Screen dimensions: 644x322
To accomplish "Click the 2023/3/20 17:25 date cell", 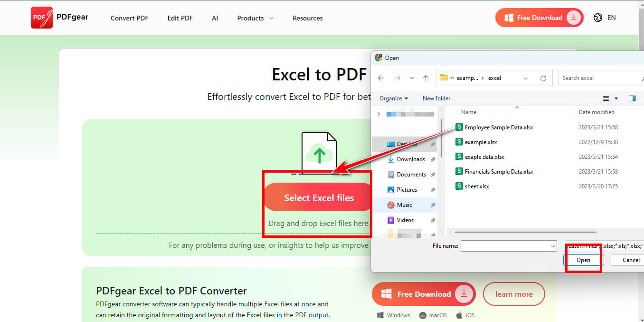I will (x=598, y=186).
